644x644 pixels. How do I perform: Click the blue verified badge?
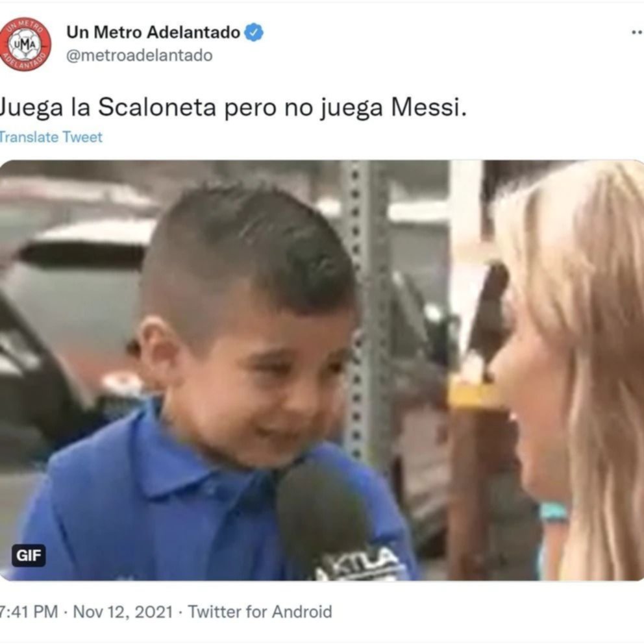[x=254, y=32]
